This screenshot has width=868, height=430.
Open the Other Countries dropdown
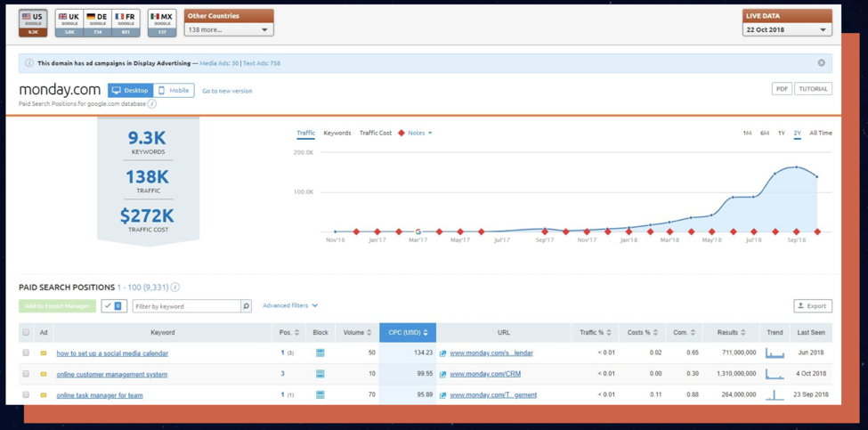pos(229,30)
